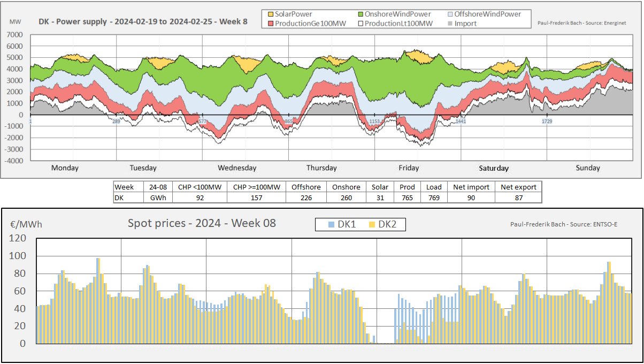Click the Wednesday label on the day axis
644x364 pixels.
click(236, 168)
